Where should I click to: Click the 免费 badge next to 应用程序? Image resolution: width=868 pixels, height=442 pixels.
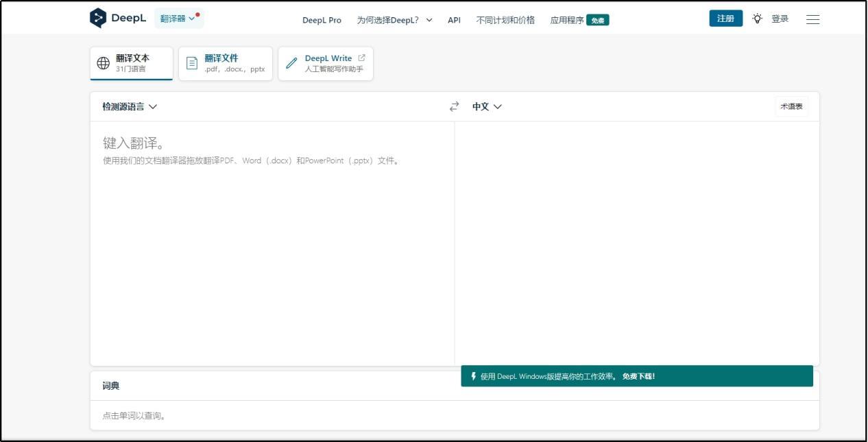[598, 20]
